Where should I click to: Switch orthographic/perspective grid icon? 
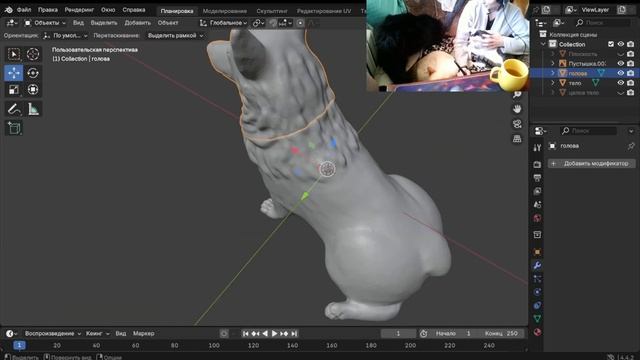point(517,139)
